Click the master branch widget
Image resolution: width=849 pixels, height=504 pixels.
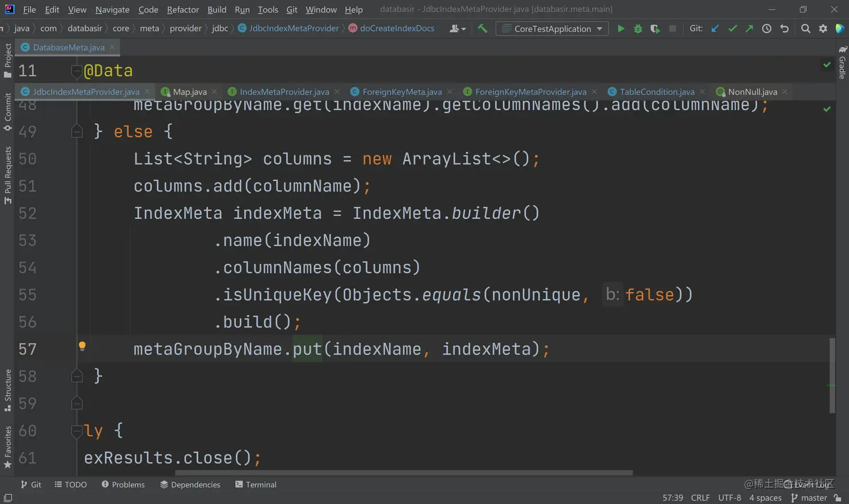[809, 498]
